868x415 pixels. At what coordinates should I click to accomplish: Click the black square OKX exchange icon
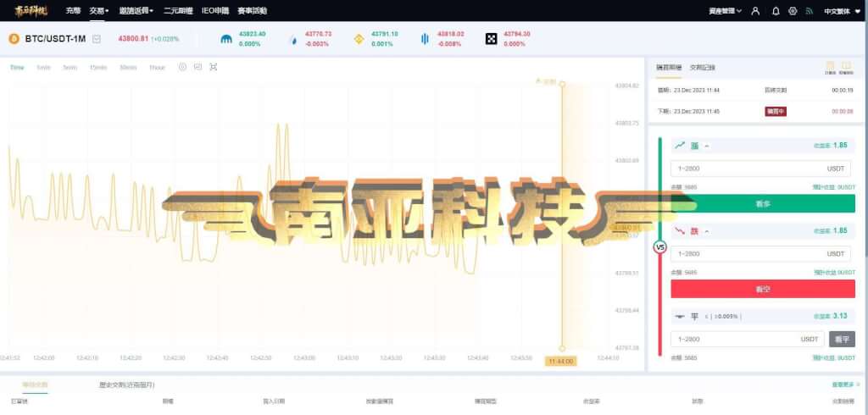(491, 39)
